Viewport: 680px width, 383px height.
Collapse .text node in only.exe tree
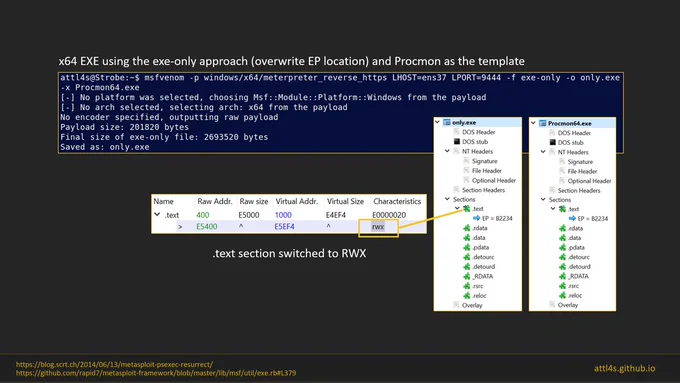(457, 209)
